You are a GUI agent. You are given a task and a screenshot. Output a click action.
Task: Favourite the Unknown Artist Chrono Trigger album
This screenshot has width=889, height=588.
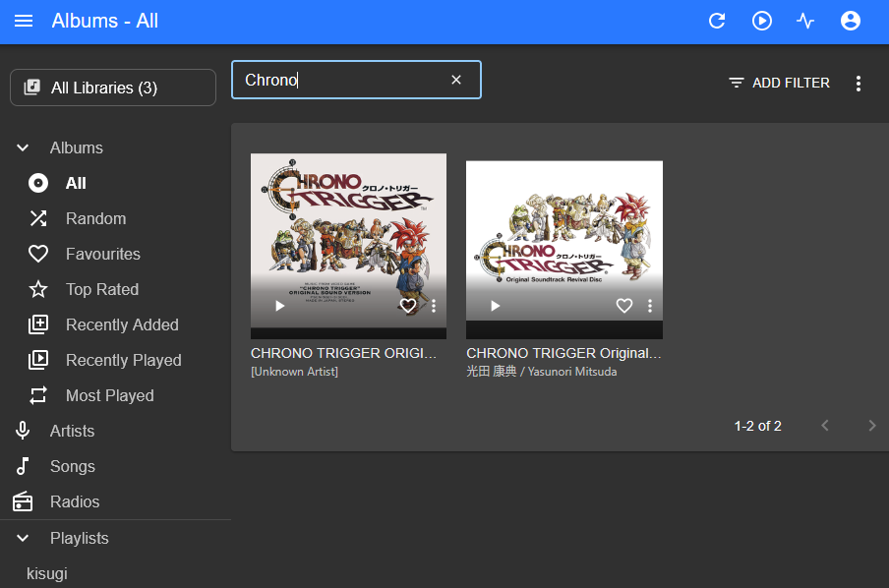[408, 306]
